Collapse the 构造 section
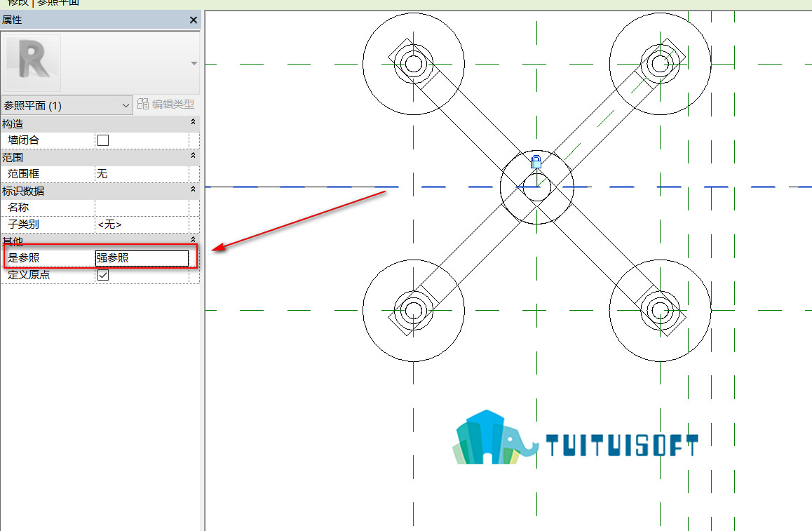 coord(193,122)
